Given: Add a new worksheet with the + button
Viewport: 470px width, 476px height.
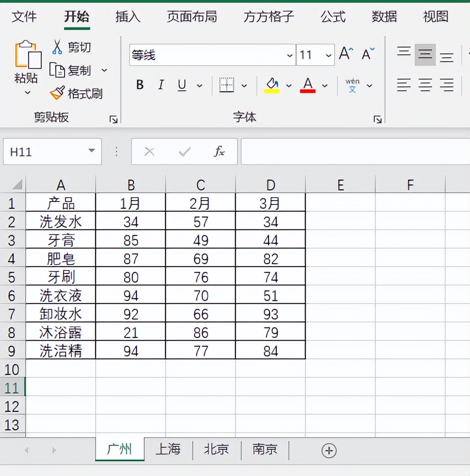Looking at the screenshot, I should 329,450.
